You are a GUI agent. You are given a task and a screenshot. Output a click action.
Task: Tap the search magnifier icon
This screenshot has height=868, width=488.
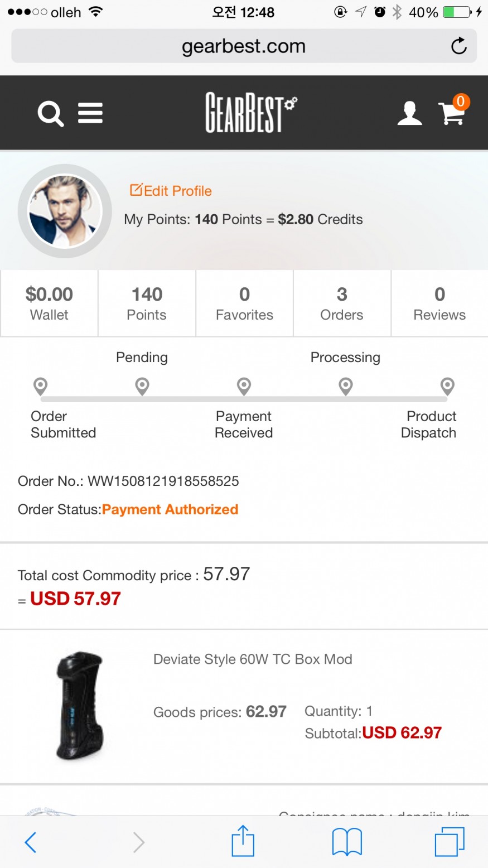(x=50, y=114)
